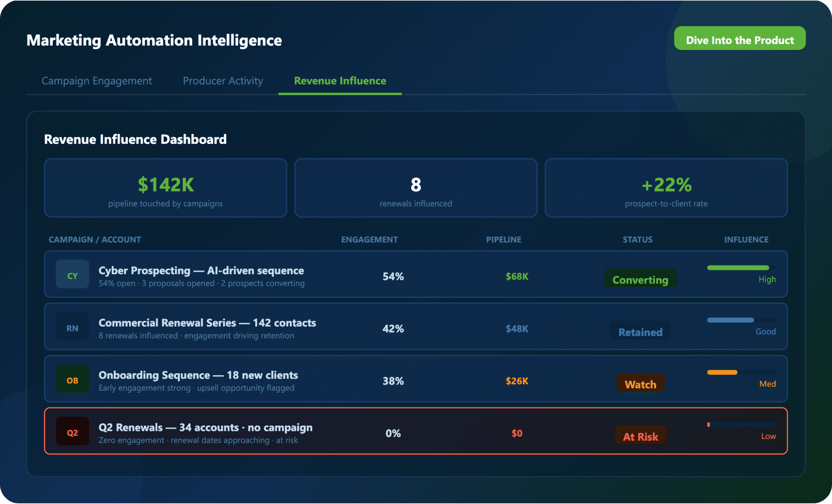The width and height of the screenshot is (832, 504).
Task: Select the Revenue Influence tab
Action: (x=340, y=81)
